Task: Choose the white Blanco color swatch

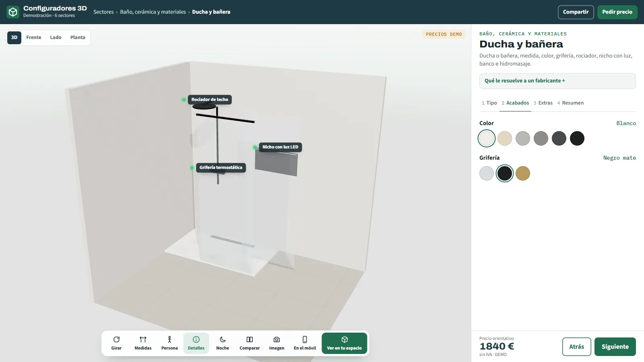Action: [x=487, y=138]
